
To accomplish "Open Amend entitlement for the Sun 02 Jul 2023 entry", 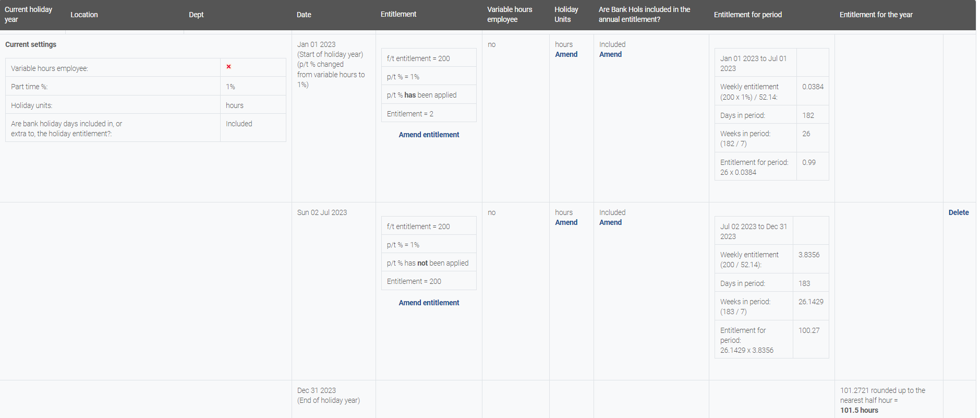I will (x=429, y=303).
